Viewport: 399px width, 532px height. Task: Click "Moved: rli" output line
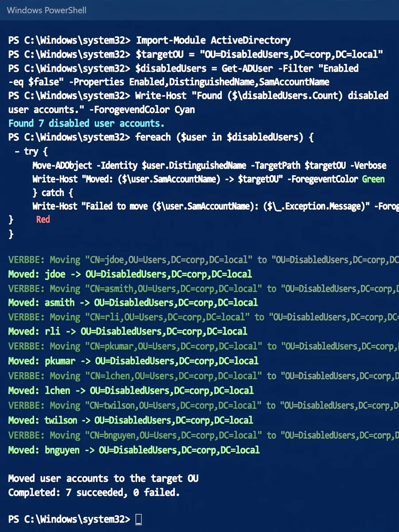(x=128, y=331)
